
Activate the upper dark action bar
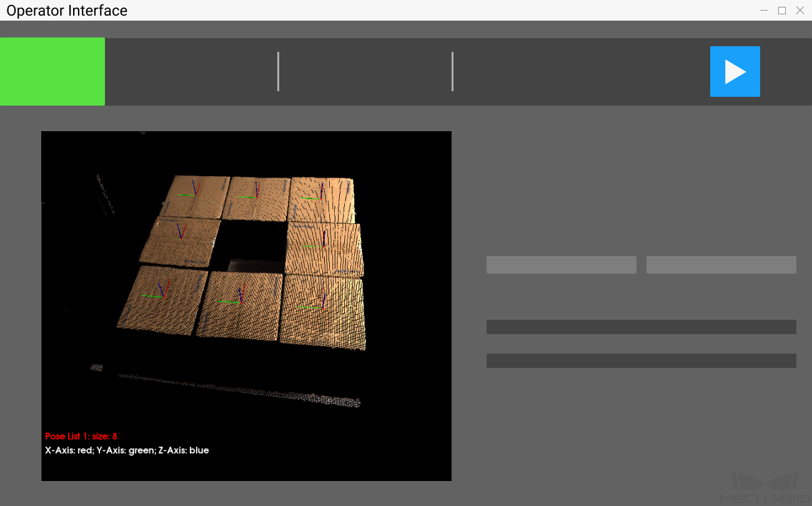pos(641,326)
